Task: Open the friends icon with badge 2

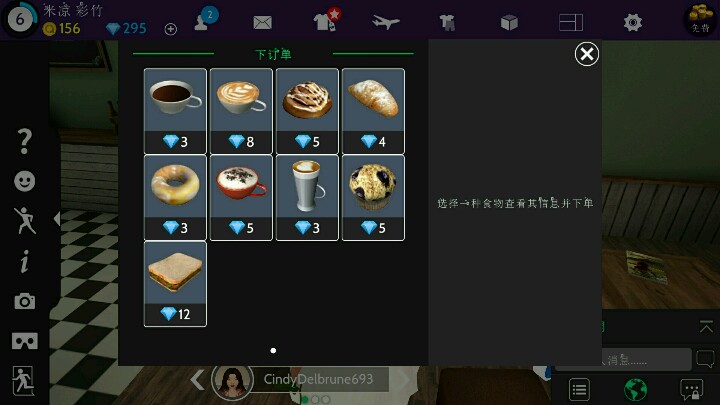Action: point(205,19)
